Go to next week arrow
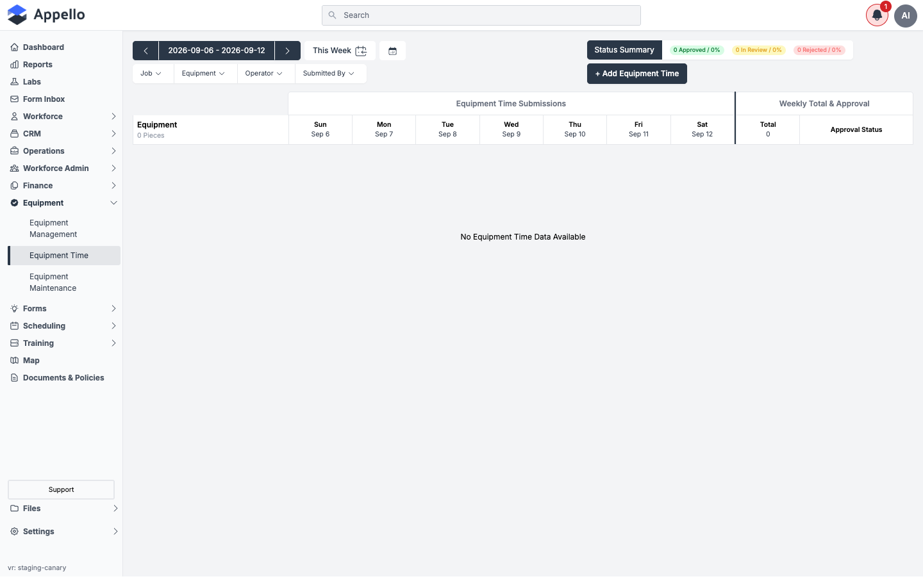This screenshot has height=588, width=923. point(288,51)
